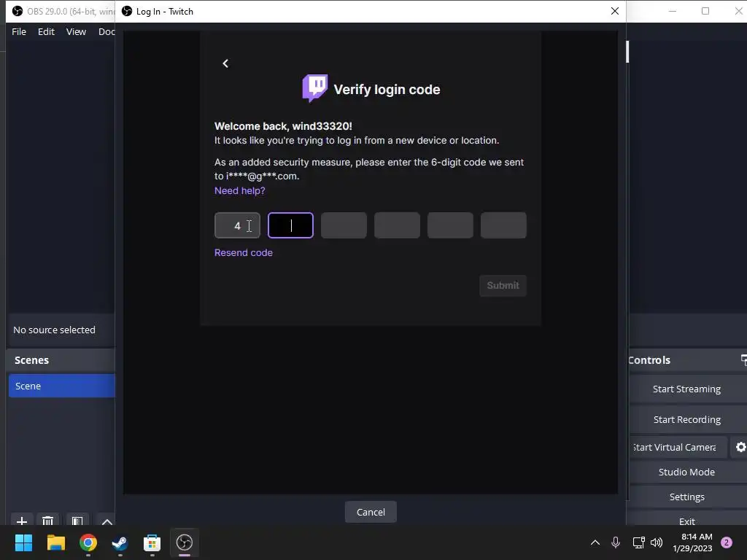Show hidden system tray icons
The height and width of the screenshot is (560, 747).
point(595,542)
